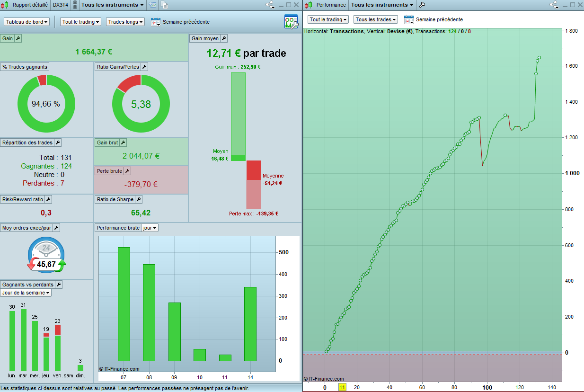Open the chart icon in Rapport détaillé title bar
The width and height of the screenshot is (584, 392).
tap(152, 5)
